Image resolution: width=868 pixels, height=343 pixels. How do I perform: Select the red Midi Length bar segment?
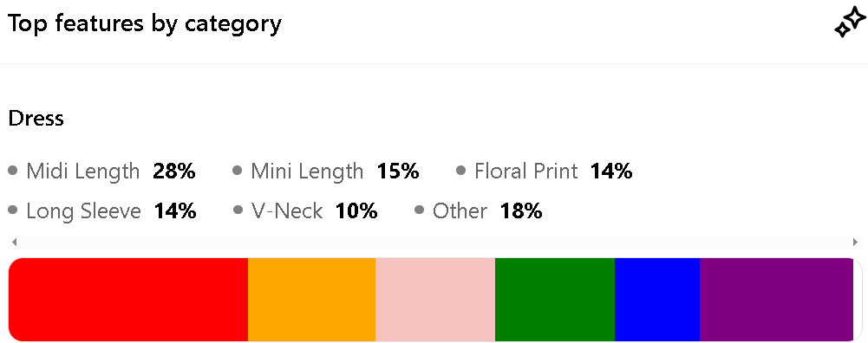(x=128, y=300)
